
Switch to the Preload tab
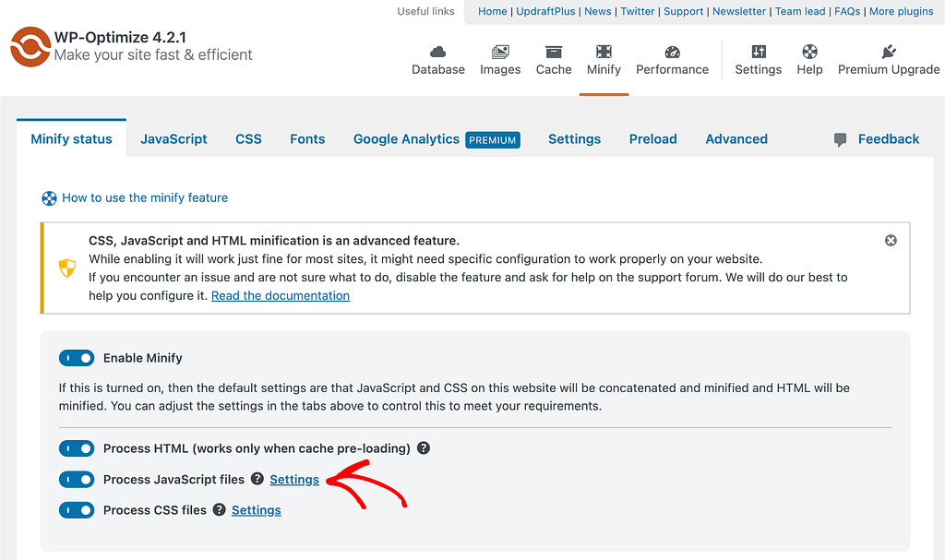[x=653, y=139]
